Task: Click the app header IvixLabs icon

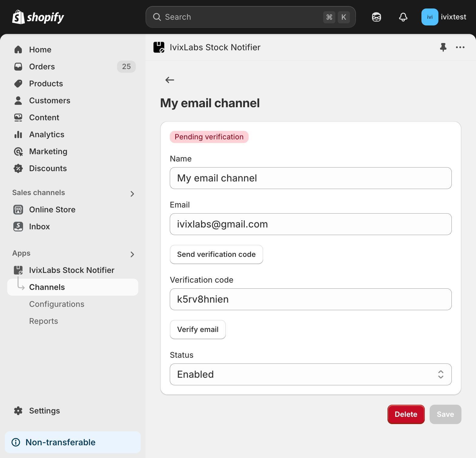Action: [159, 47]
